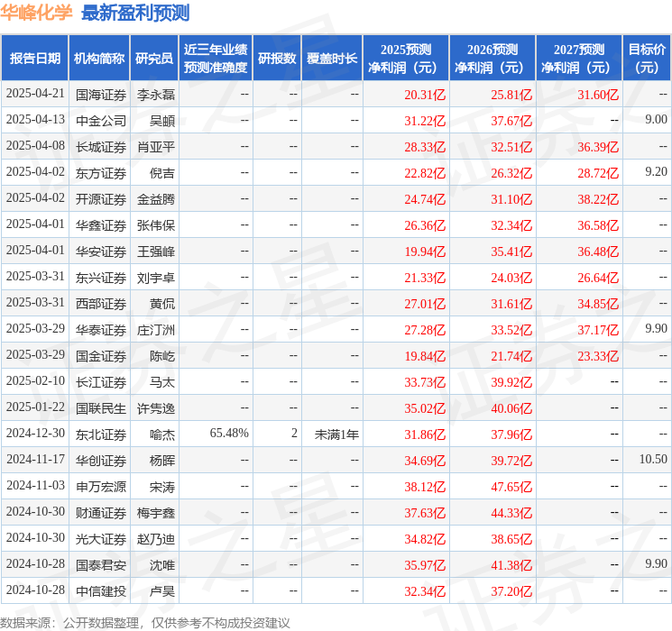Click the 报告日期 column header
Screen dimensions: 672x631
(x=34, y=58)
